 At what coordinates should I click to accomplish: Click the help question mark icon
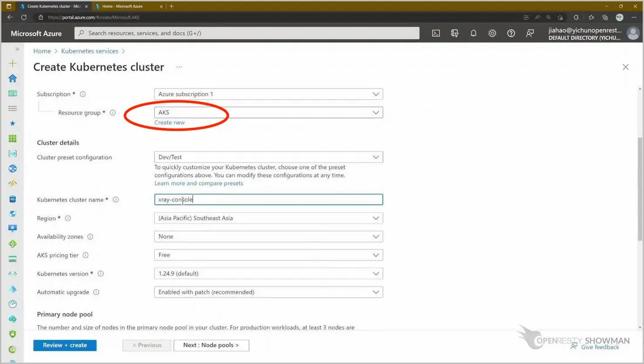click(x=511, y=33)
